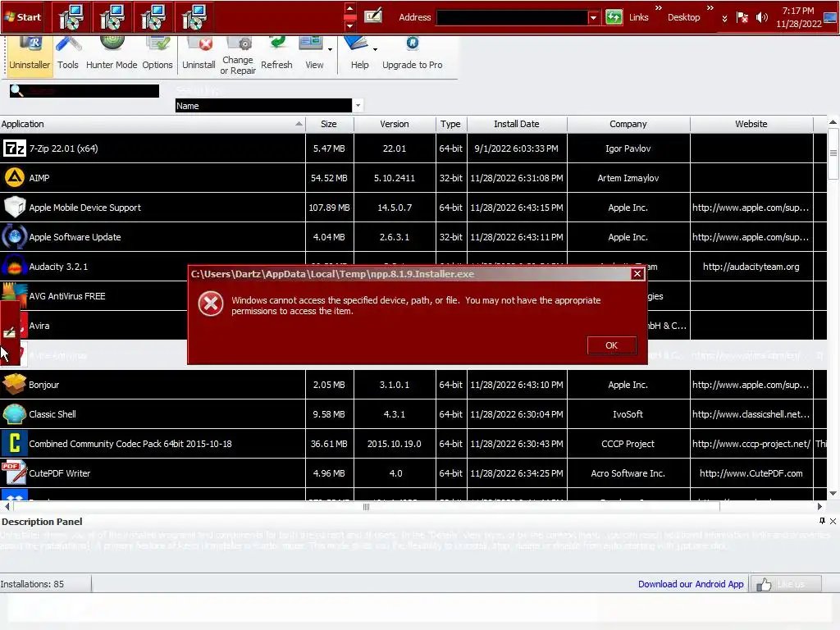840x630 pixels.
Task: Select the Classic Shell icon
Action: (x=15, y=414)
